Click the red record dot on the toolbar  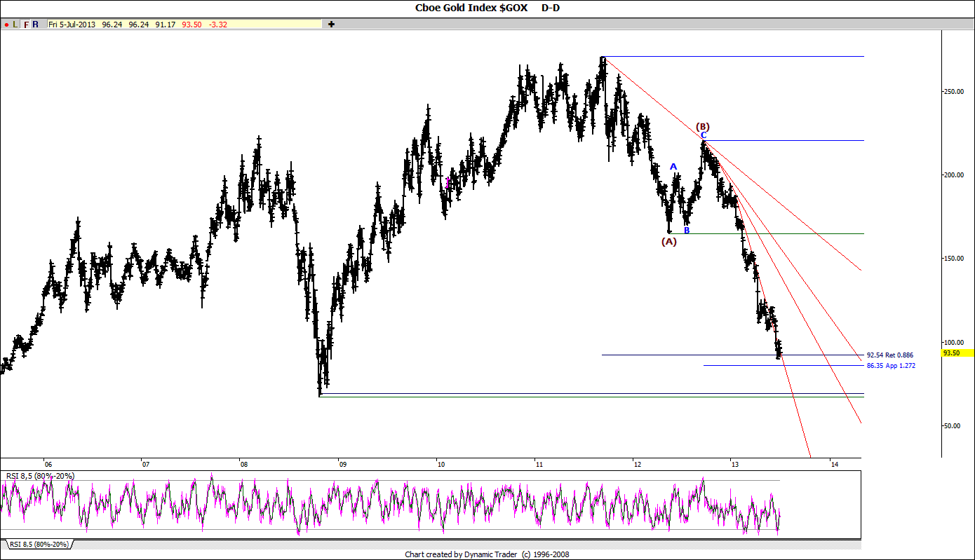pyautogui.click(x=6, y=23)
